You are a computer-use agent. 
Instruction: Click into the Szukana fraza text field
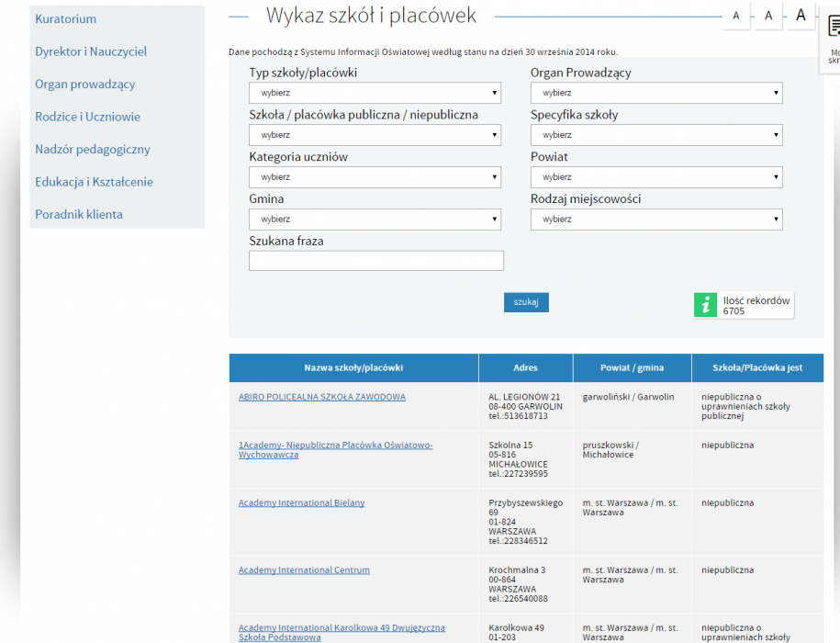[x=375, y=262]
